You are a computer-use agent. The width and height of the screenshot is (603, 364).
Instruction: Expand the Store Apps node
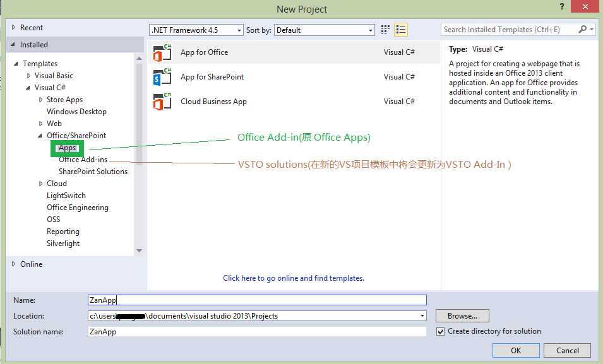point(40,100)
